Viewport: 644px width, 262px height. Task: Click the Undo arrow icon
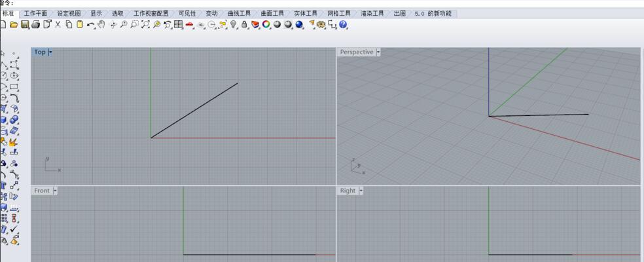coord(91,25)
